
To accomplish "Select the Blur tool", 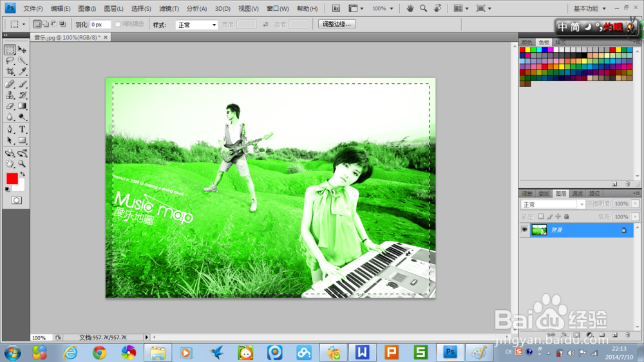I will tap(10, 117).
